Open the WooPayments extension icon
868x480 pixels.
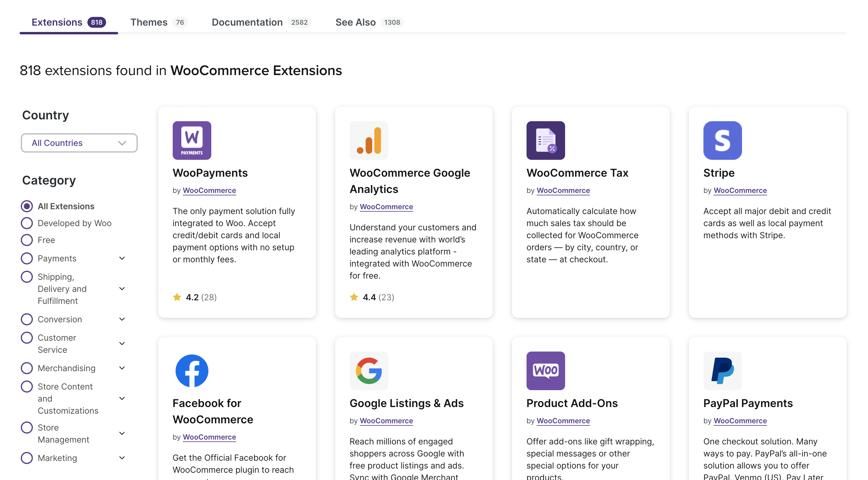click(x=192, y=140)
